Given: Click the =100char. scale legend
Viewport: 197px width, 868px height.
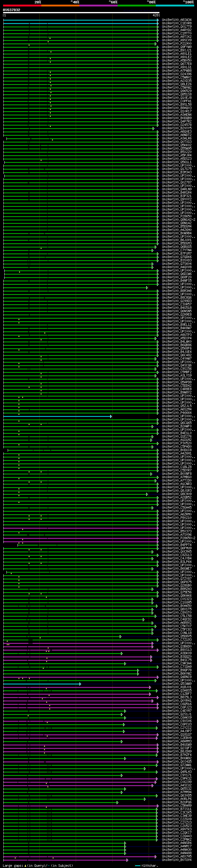Looking at the screenshot, I should (146, 865).
